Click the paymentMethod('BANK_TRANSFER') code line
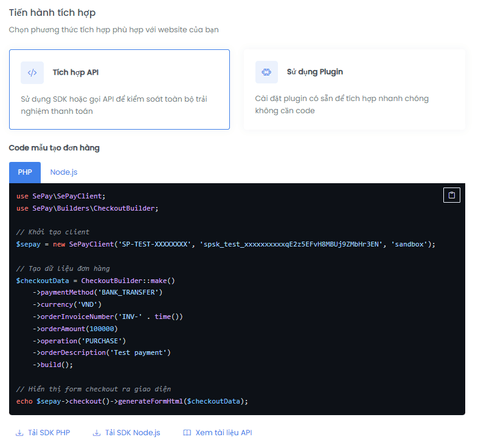 [97, 292]
